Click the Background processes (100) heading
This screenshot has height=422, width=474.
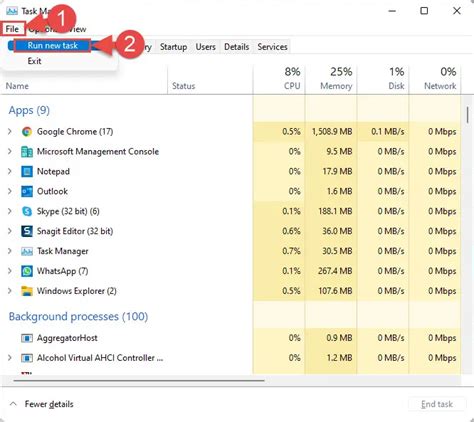(x=78, y=316)
